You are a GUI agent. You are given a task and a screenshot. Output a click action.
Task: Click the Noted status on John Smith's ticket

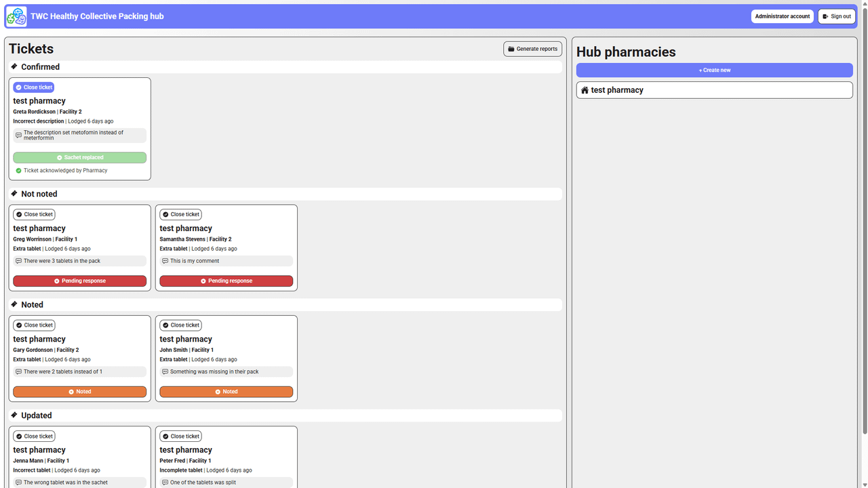[226, 392]
